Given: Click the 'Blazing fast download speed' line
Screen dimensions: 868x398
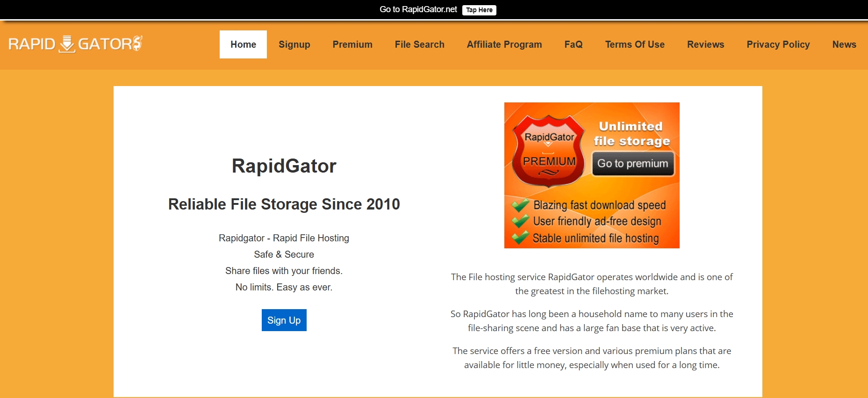Looking at the screenshot, I should (600, 205).
